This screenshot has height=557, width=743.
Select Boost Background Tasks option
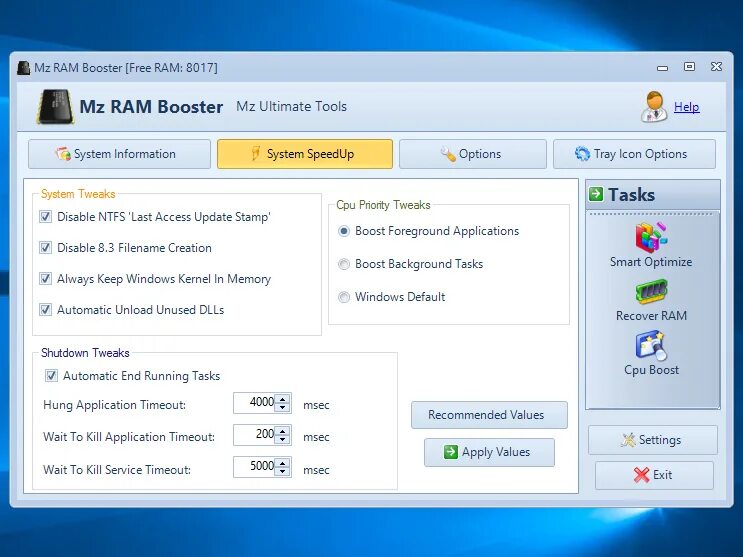coord(344,264)
